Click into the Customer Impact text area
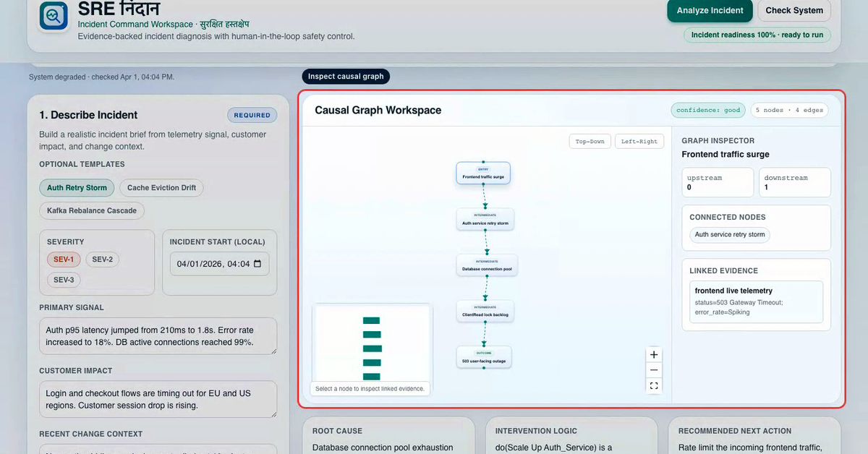Viewport: 868px width, 454px height. (x=158, y=400)
